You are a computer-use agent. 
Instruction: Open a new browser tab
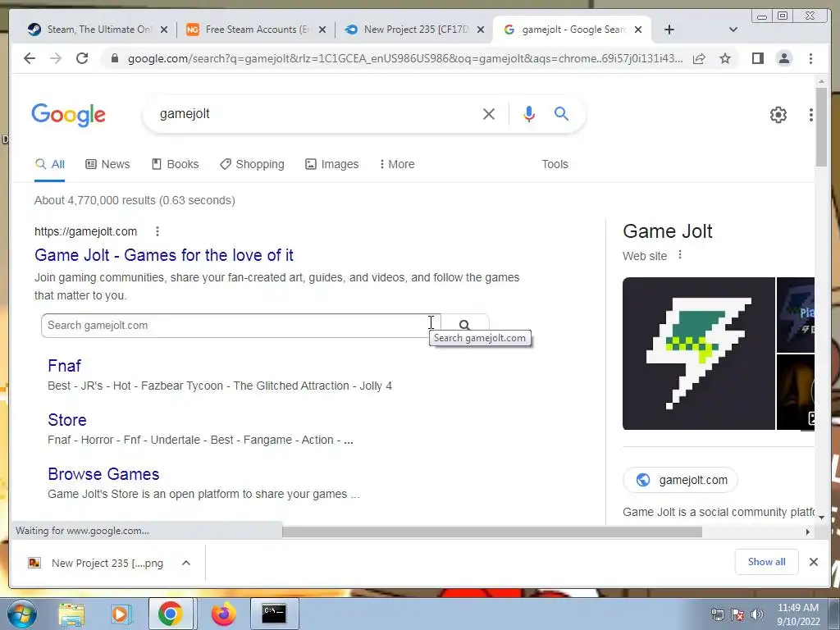pyautogui.click(x=669, y=30)
